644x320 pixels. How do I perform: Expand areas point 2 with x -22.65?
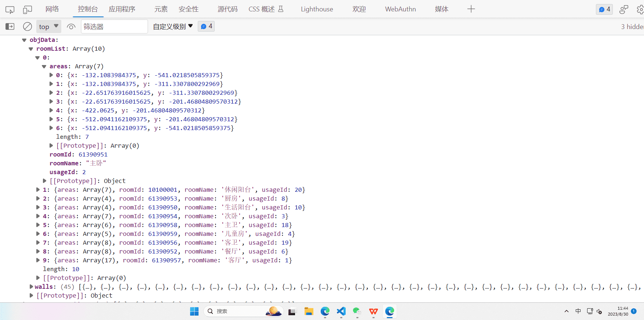(x=51, y=93)
